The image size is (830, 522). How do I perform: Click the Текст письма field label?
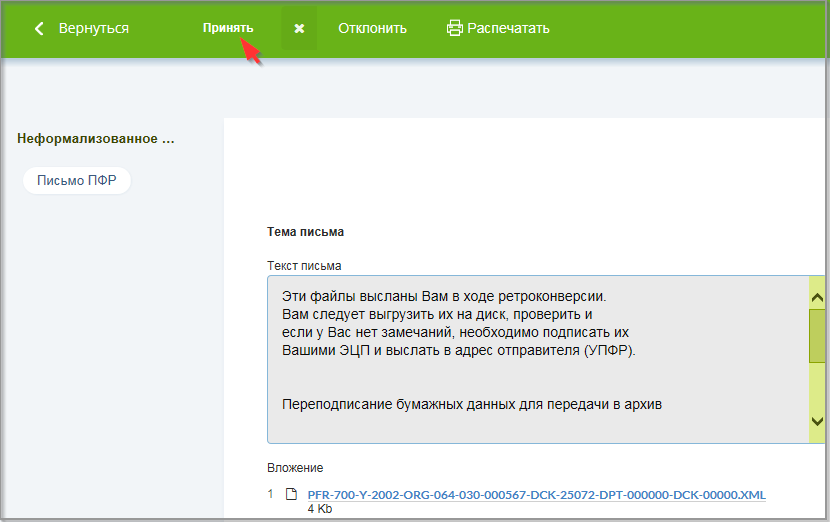pyautogui.click(x=304, y=266)
